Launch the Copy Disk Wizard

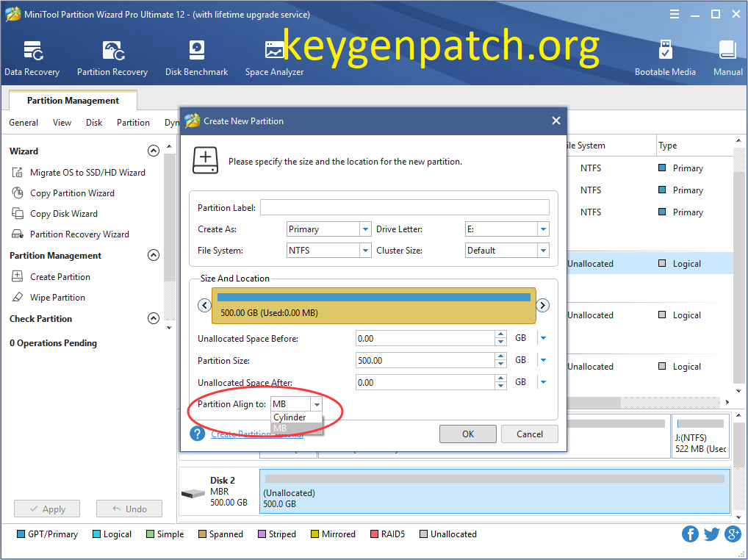pos(54,213)
